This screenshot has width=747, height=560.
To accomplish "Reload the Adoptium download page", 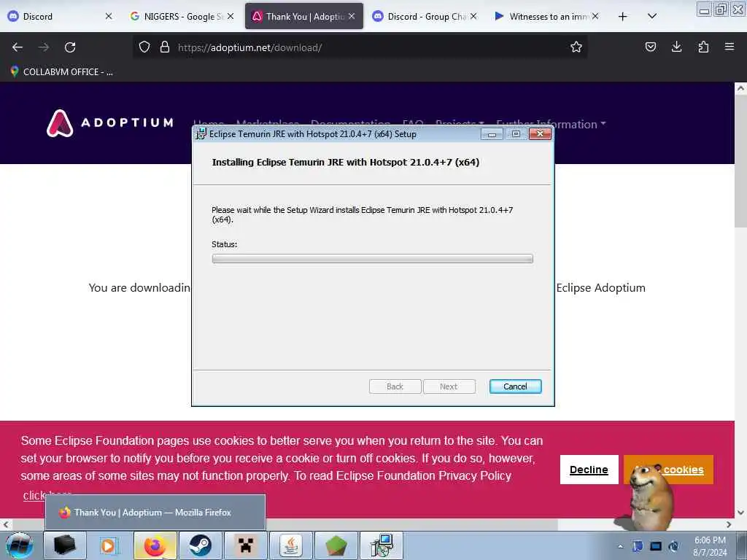I will point(70,47).
